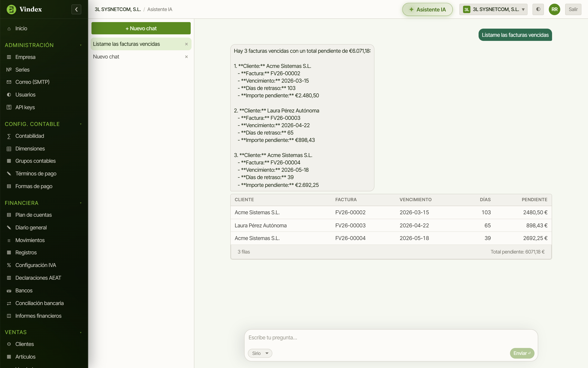Click the Contabilidad sigma icon

coord(9,136)
